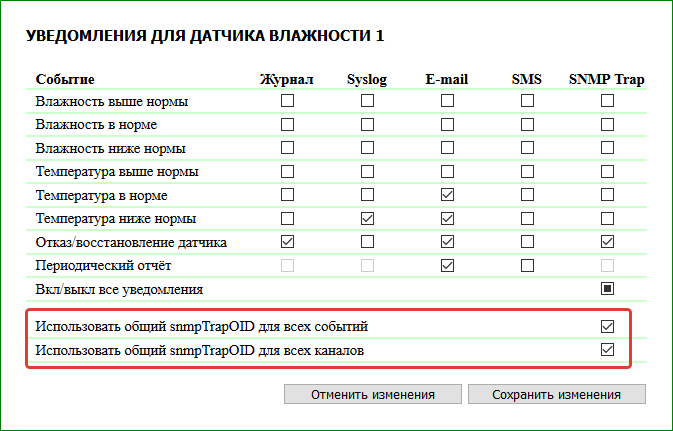
Task: Uncheck E-mail for Температура в норме
Action: (x=447, y=194)
